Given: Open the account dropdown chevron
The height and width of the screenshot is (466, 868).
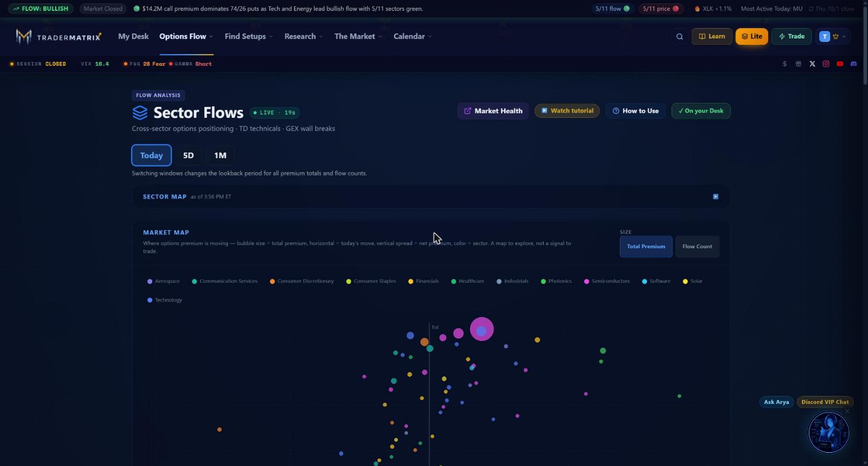Looking at the screenshot, I should coord(843,37).
